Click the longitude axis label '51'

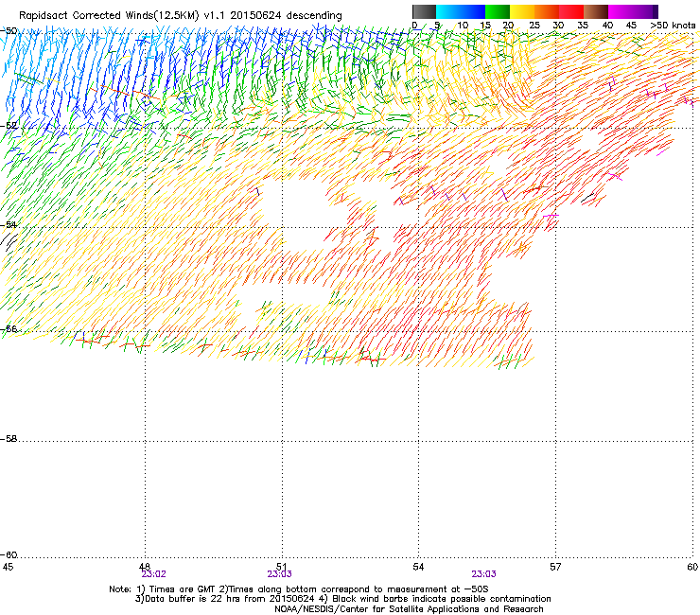click(x=282, y=567)
